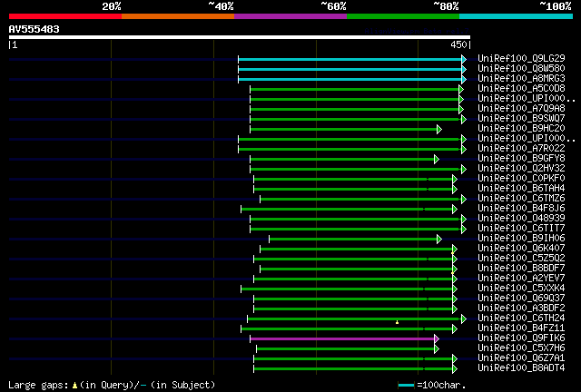Click the UniRef100_C6TH24 label
This screenshot has width=581, height=392.
pyautogui.click(x=521, y=318)
